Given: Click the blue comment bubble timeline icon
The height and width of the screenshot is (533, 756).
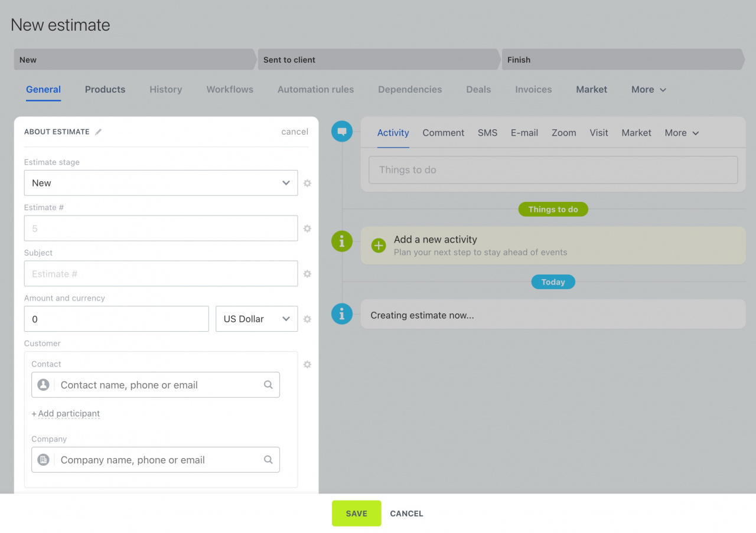Looking at the screenshot, I should click(x=342, y=132).
